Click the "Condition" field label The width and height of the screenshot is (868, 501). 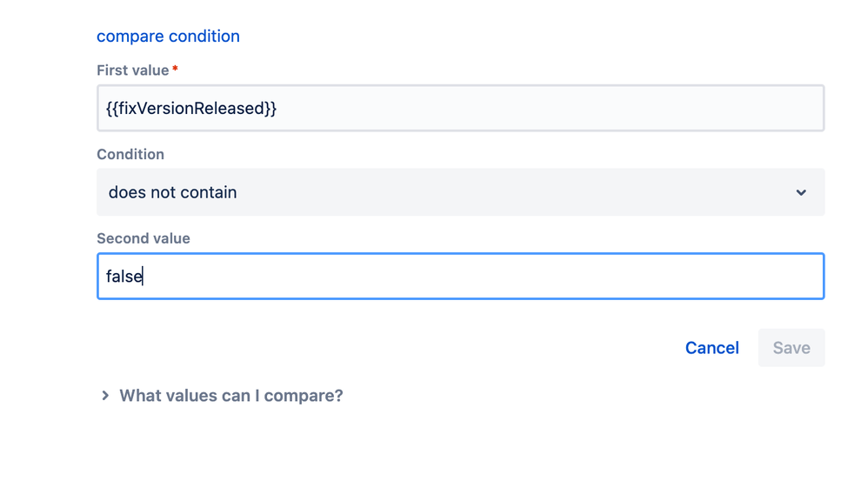pos(130,155)
